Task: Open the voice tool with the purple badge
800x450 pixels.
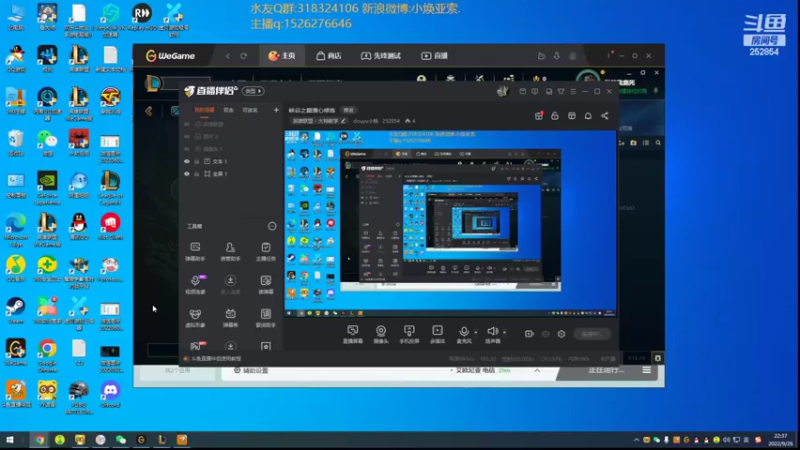Action: pyautogui.click(x=195, y=285)
